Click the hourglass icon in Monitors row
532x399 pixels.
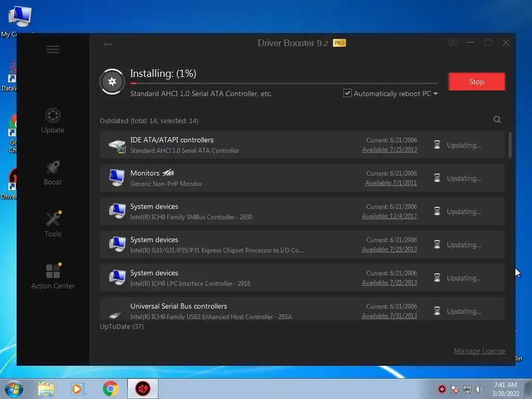(x=437, y=178)
